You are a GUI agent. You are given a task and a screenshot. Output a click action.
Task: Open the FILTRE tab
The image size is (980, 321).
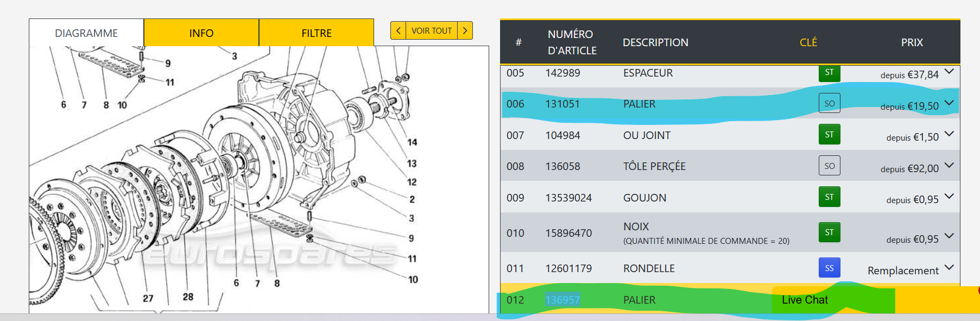point(317,33)
